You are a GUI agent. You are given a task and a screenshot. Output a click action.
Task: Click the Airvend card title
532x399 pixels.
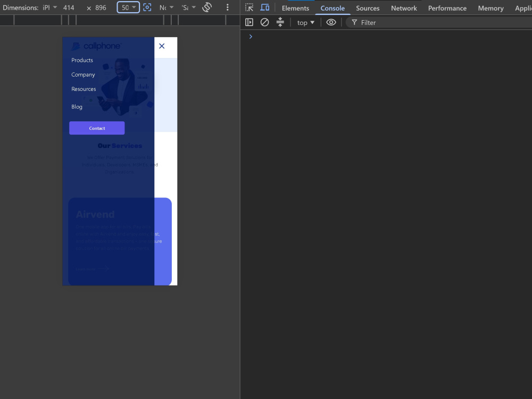(x=95, y=214)
